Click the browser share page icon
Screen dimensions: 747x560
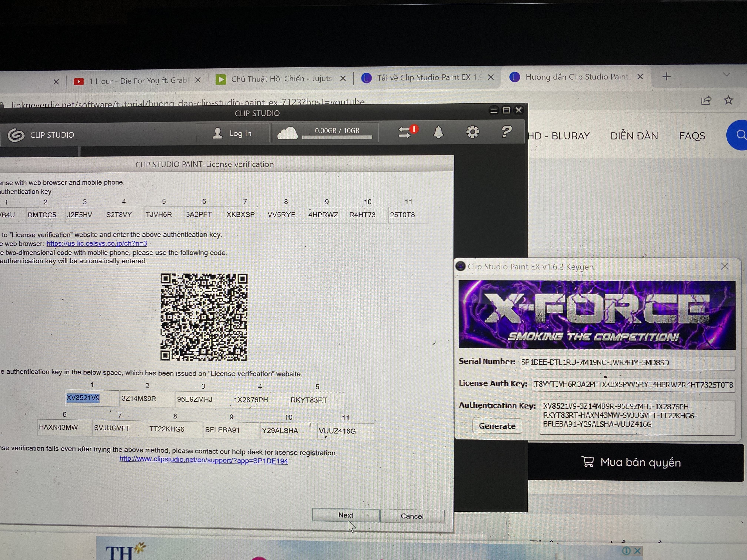point(706,101)
